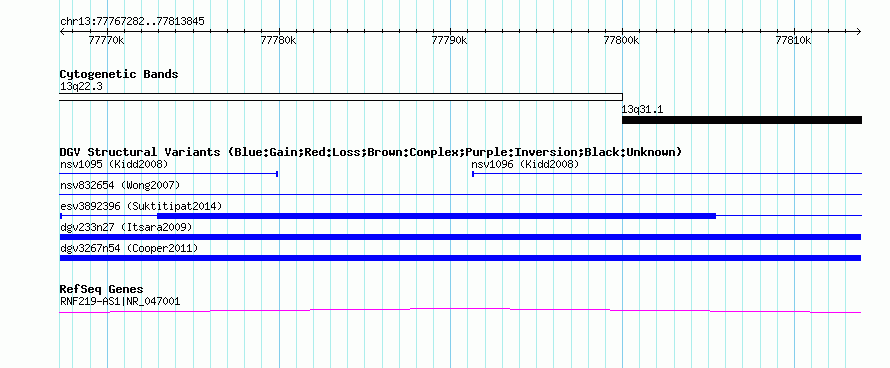
Task: Select the white 13q22.3 cytogenetic band bar
Action: click(341, 97)
